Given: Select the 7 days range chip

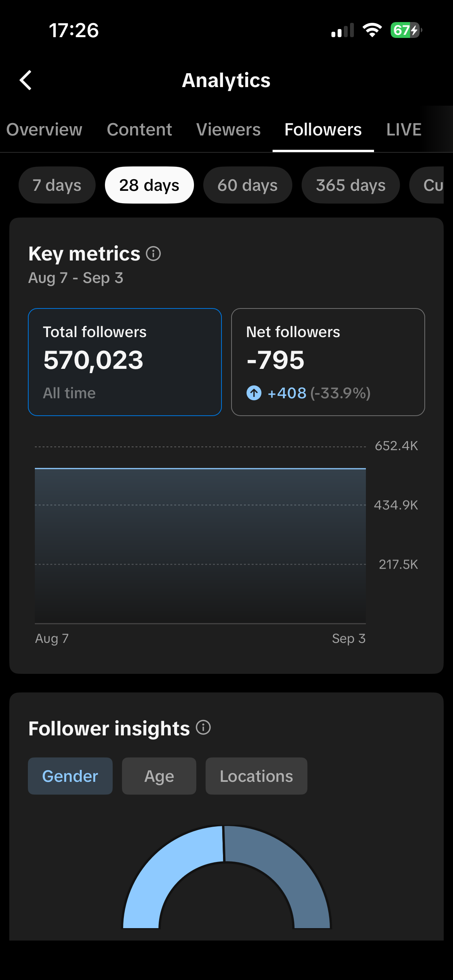Looking at the screenshot, I should click(57, 185).
